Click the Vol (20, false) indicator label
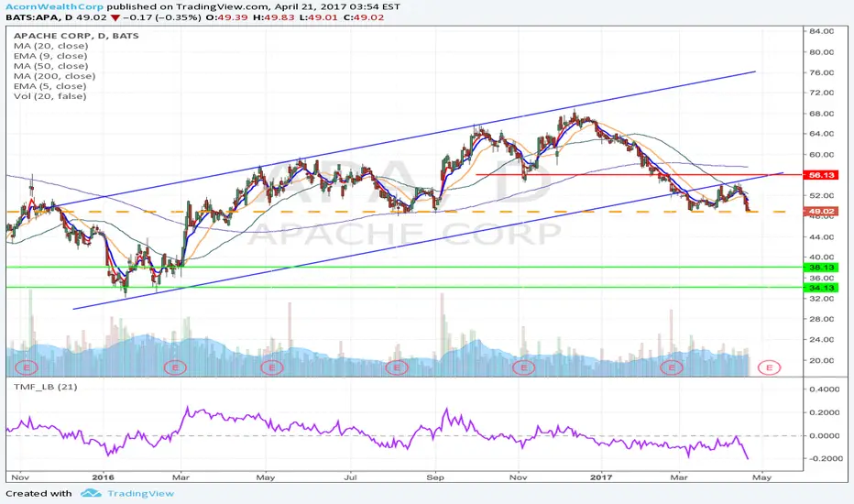This screenshot has height=504, width=854. click(50, 96)
